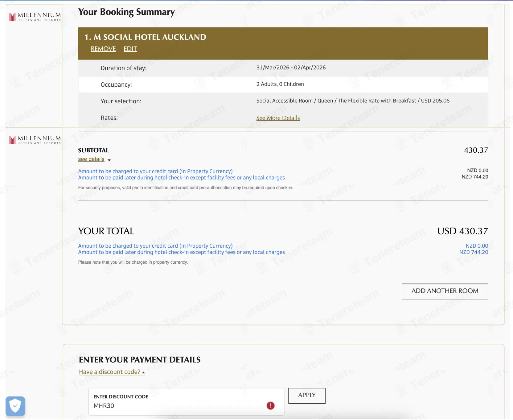Remove the M Social Hotel Auckland booking
513x420 pixels.
coord(103,49)
